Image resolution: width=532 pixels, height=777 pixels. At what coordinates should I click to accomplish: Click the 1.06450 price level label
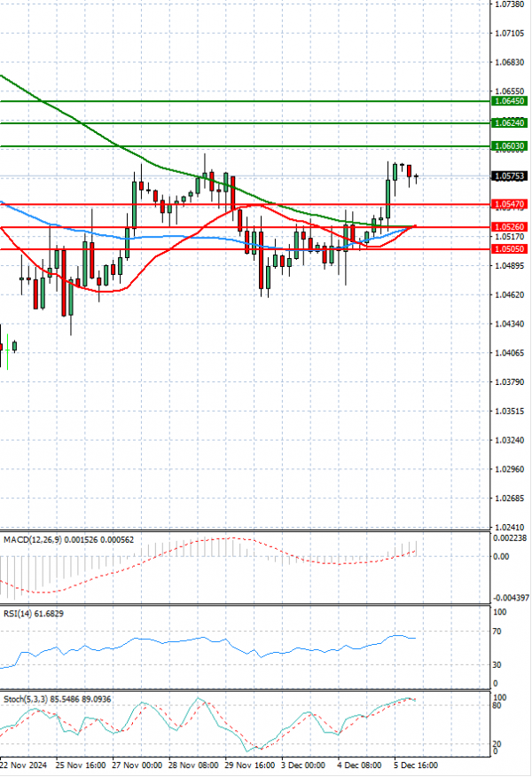[x=509, y=101]
